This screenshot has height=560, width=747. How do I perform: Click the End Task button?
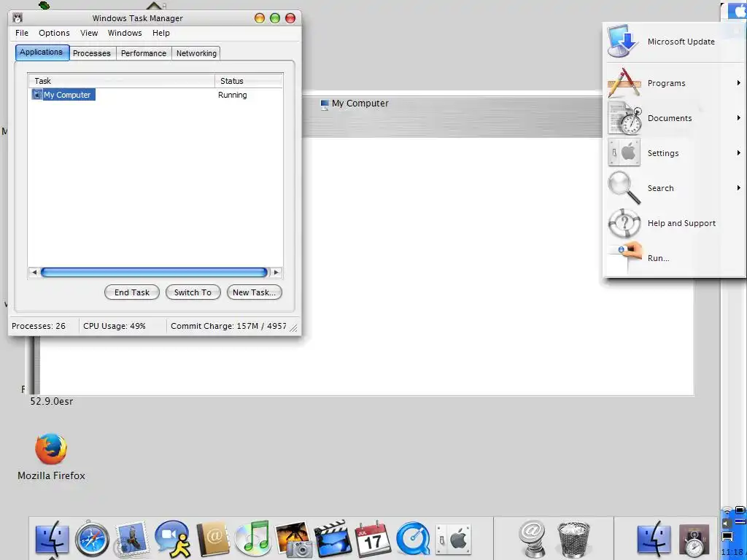point(132,292)
